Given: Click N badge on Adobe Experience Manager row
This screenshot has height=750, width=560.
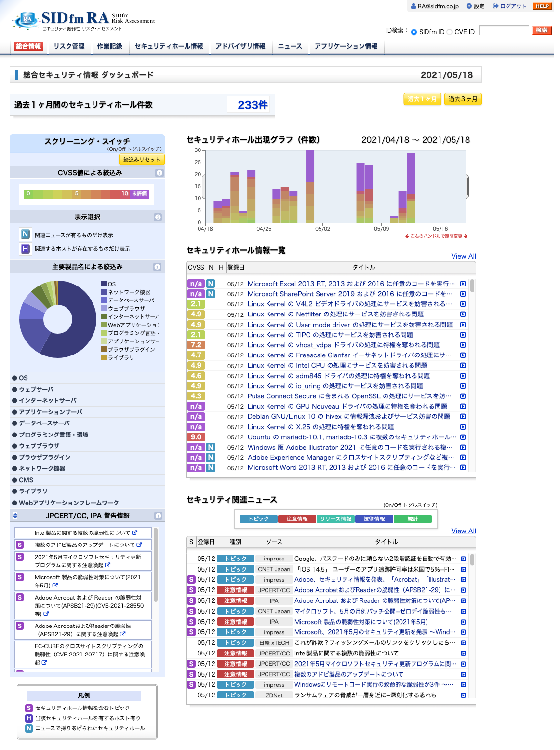Looking at the screenshot, I should [211, 457].
